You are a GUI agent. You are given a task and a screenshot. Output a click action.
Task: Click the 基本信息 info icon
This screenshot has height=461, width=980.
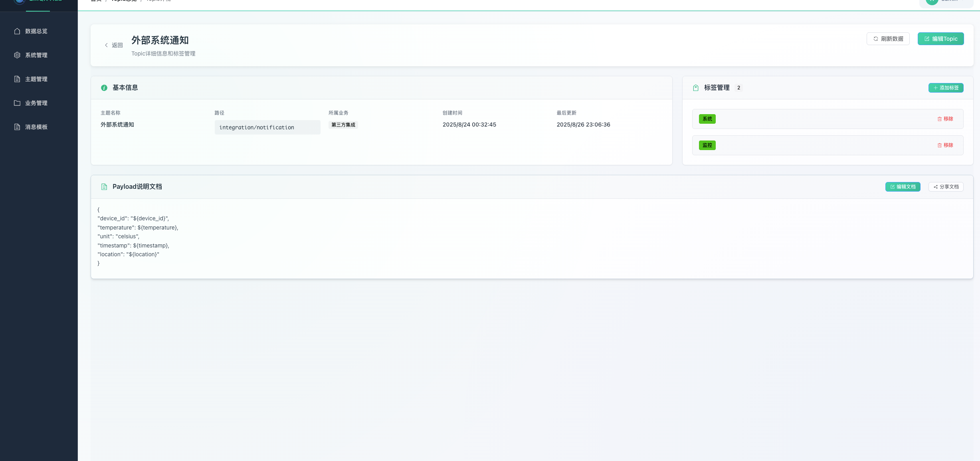[104, 88]
